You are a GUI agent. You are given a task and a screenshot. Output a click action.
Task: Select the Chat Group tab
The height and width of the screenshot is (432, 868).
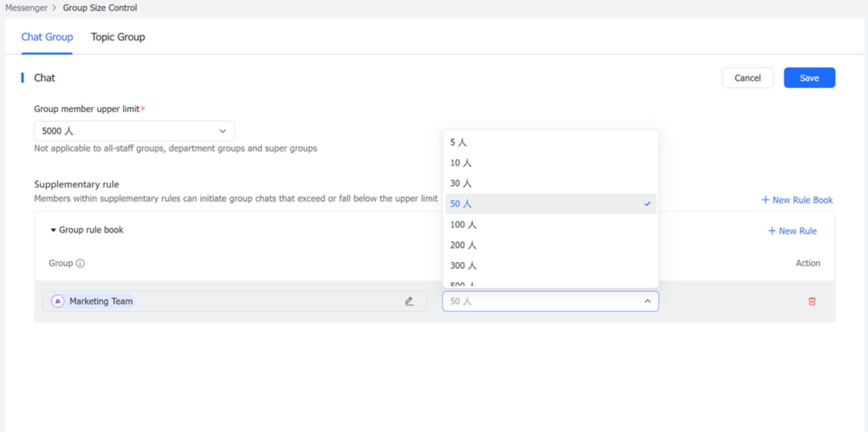(x=47, y=37)
